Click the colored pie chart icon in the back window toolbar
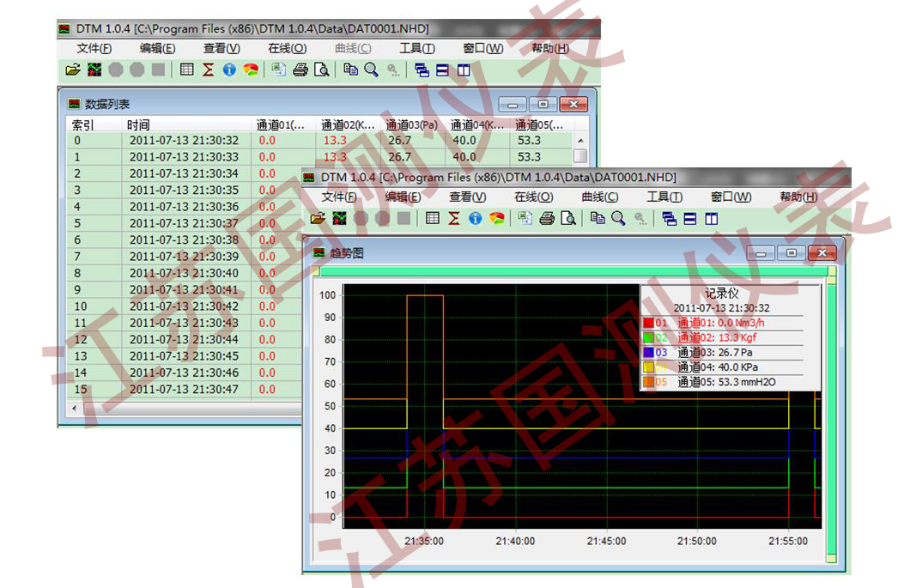This screenshot has height=588, width=898. pyautogui.click(x=251, y=70)
